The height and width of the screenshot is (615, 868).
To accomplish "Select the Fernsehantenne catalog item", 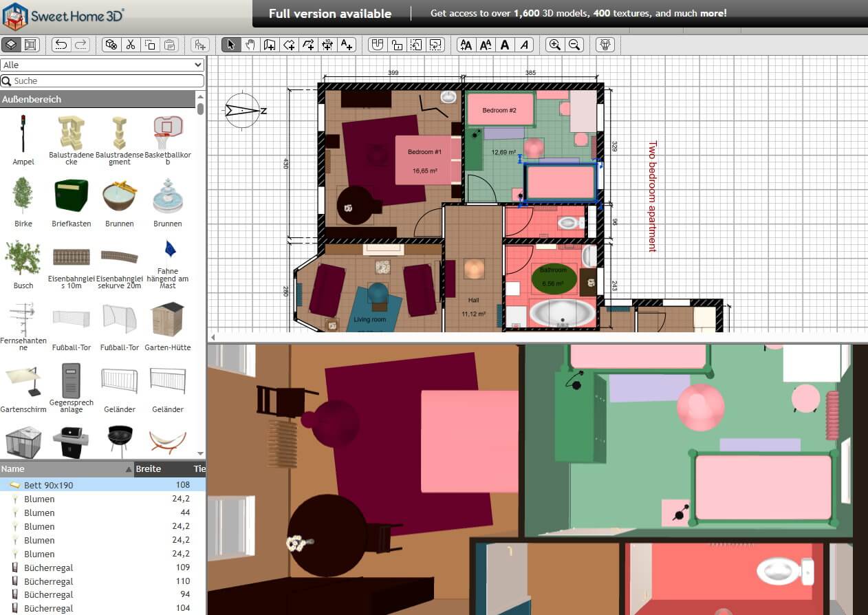I will click(23, 327).
